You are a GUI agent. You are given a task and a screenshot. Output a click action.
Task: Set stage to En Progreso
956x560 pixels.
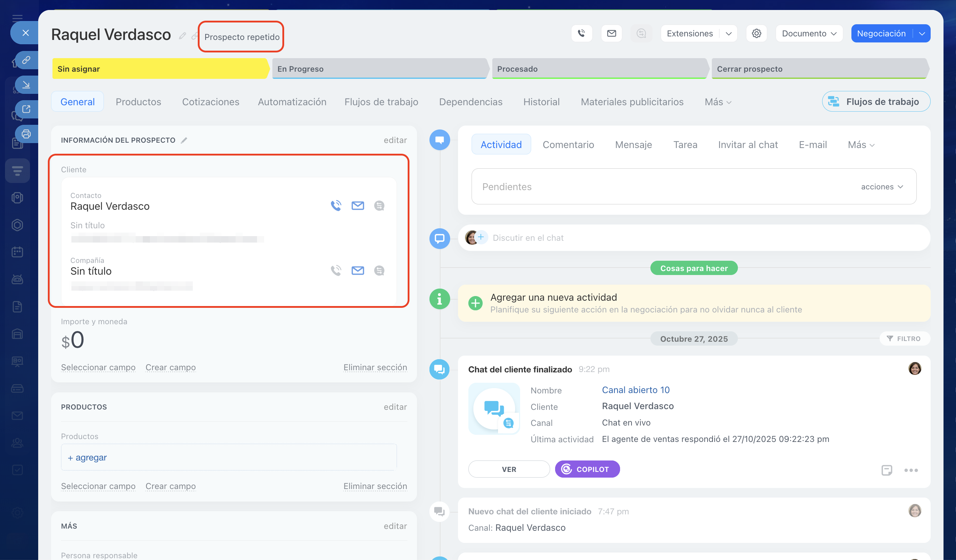pyautogui.click(x=379, y=68)
